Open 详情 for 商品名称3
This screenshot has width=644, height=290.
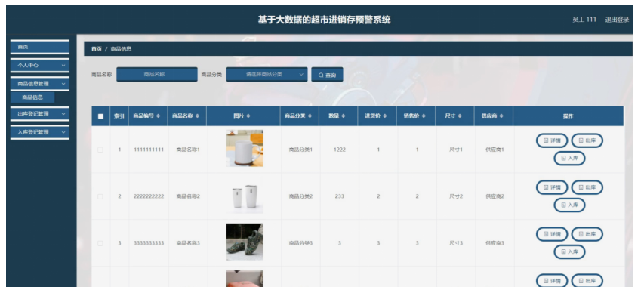pos(552,234)
